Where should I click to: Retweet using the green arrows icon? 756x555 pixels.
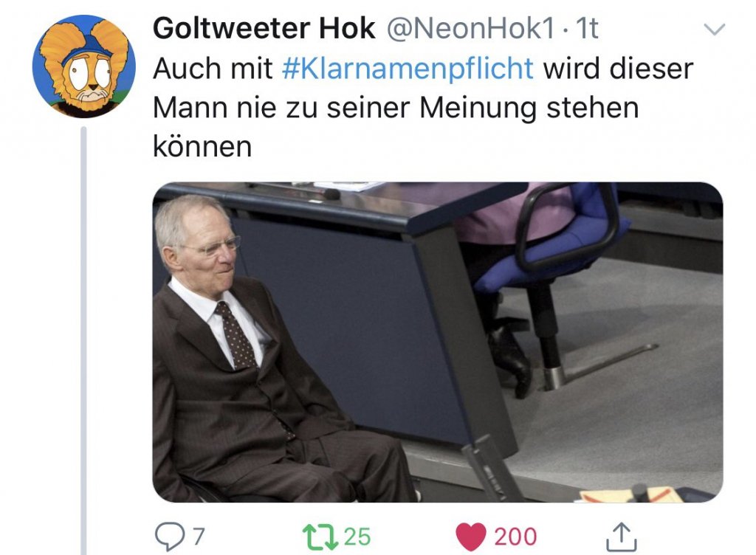pos(320,537)
